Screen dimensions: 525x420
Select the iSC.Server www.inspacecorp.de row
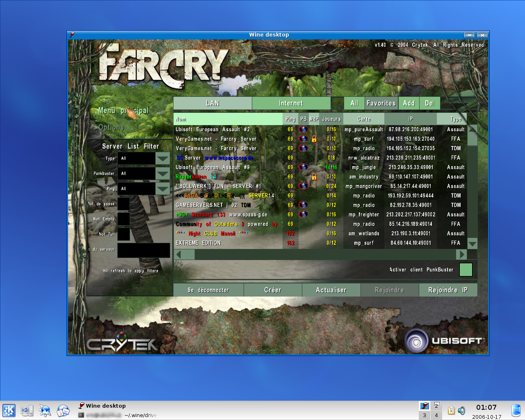[320, 157]
